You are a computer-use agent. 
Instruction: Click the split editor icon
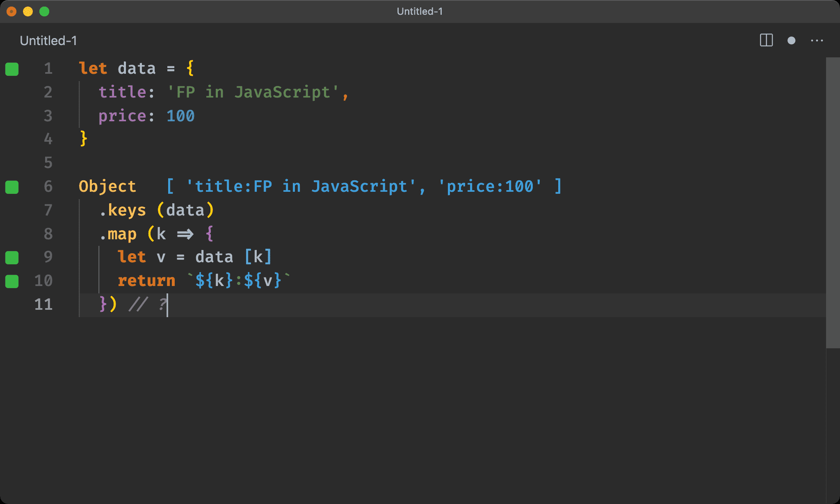coord(766,40)
